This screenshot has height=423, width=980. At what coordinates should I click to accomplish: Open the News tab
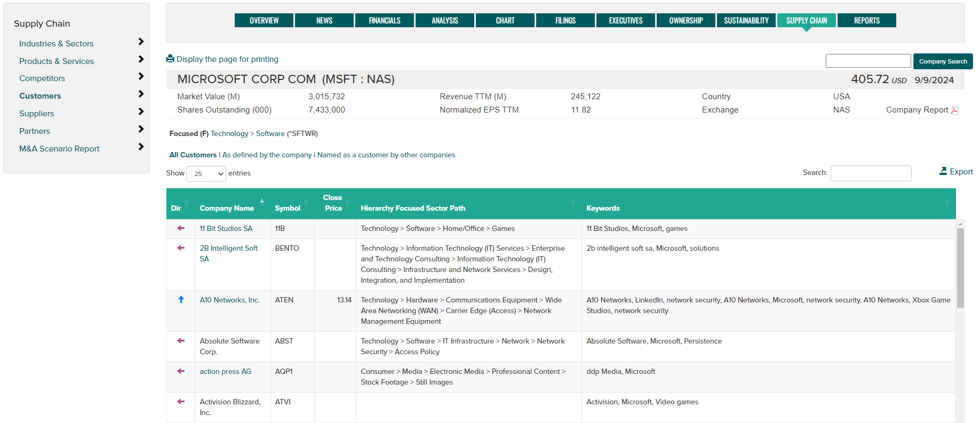(324, 20)
